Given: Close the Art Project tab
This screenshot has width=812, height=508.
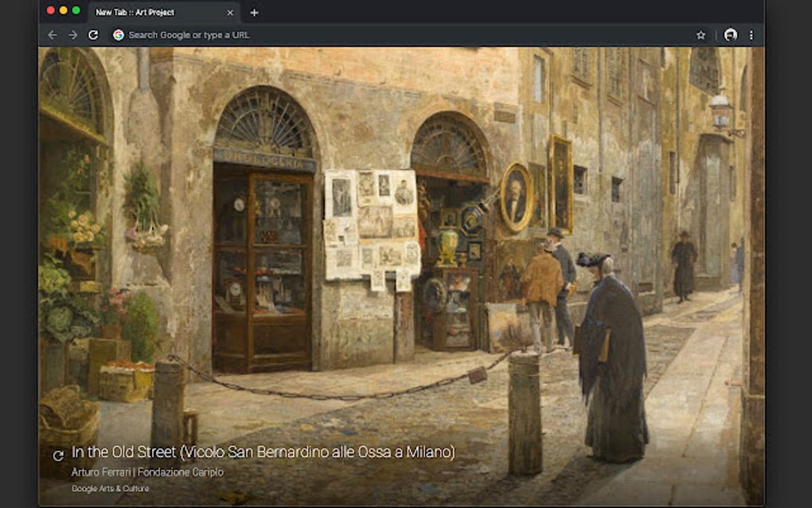Looking at the screenshot, I should pyautogui.click(x=229, y=13).
